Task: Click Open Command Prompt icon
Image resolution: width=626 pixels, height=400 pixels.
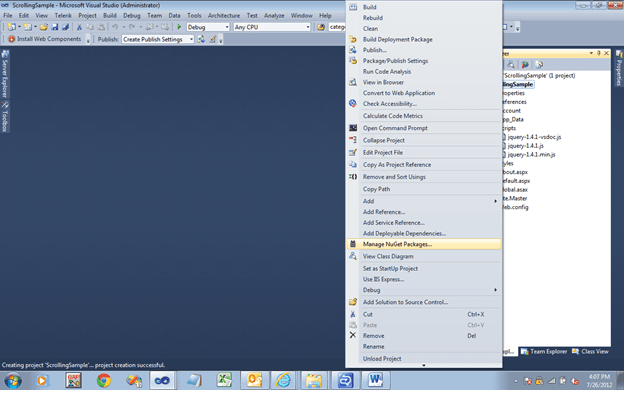Action: pos(353,128)
